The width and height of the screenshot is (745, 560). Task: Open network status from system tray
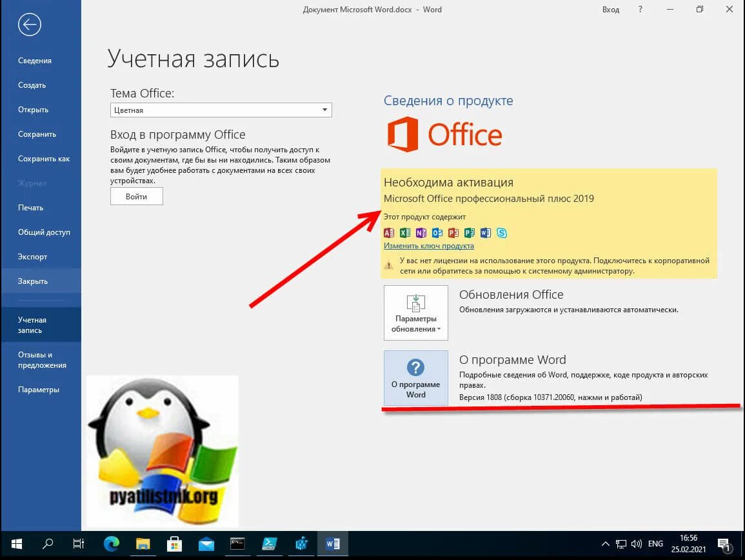coord(621,544)
